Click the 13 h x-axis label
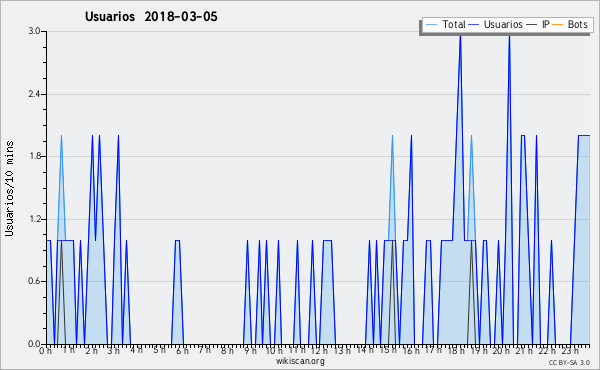This screenshot has height=370, width=600. point(342,350)
